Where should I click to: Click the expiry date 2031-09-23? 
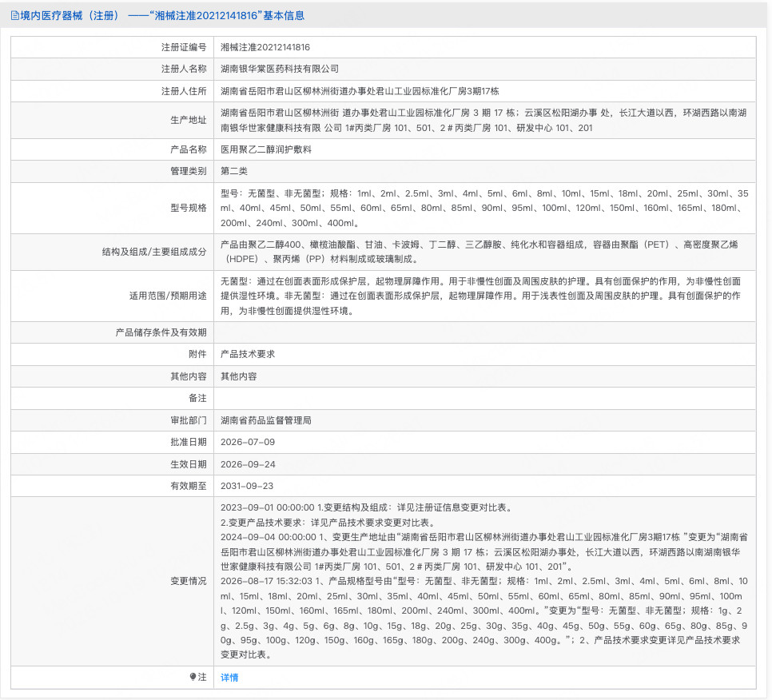pyautogui.click(x=247, y=486)
